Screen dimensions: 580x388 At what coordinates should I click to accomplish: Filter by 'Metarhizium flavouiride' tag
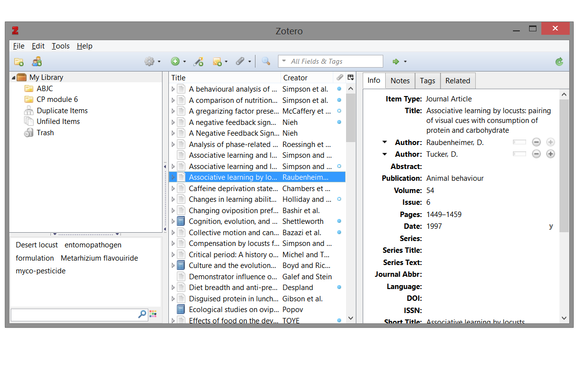(x=99, y=258)
